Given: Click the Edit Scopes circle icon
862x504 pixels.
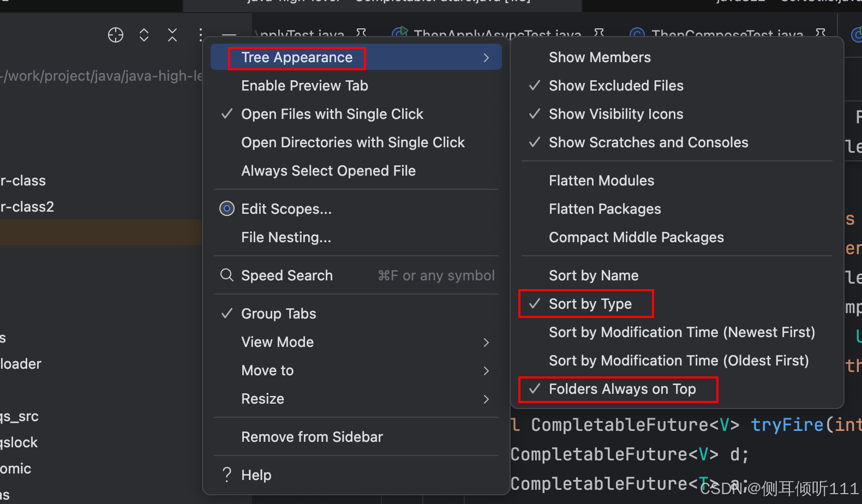Looking at the screenshot, I should (x=227, y=208).
